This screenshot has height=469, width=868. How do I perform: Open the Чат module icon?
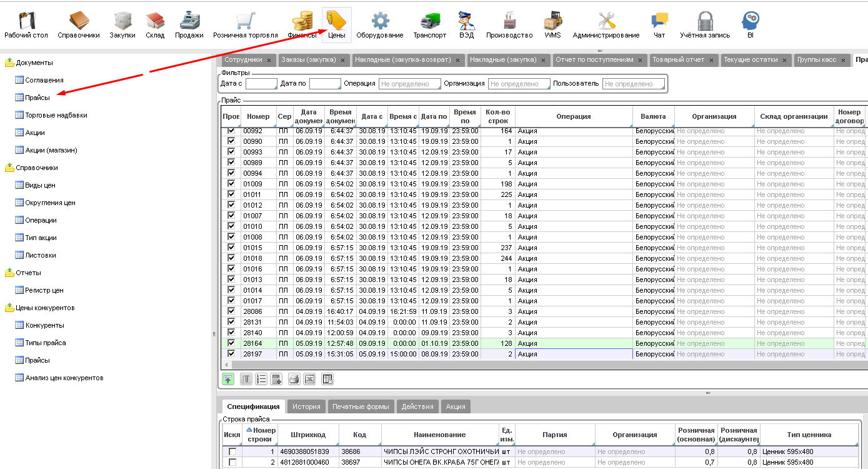[659, 22]
